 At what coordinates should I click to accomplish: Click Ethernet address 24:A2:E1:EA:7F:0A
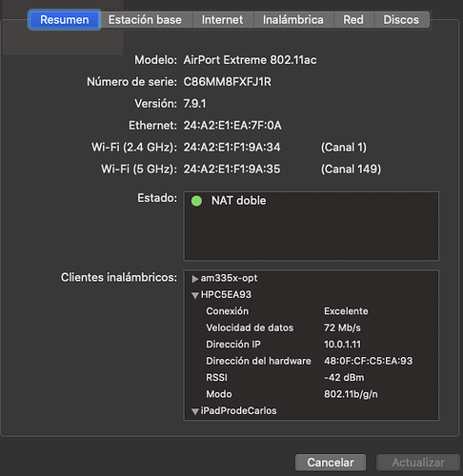(x=232, y=126)
